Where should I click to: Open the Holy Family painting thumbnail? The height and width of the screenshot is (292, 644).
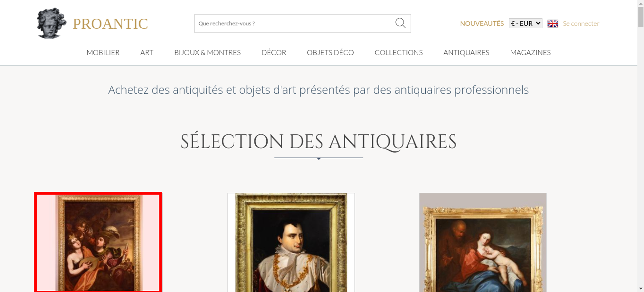483,242
